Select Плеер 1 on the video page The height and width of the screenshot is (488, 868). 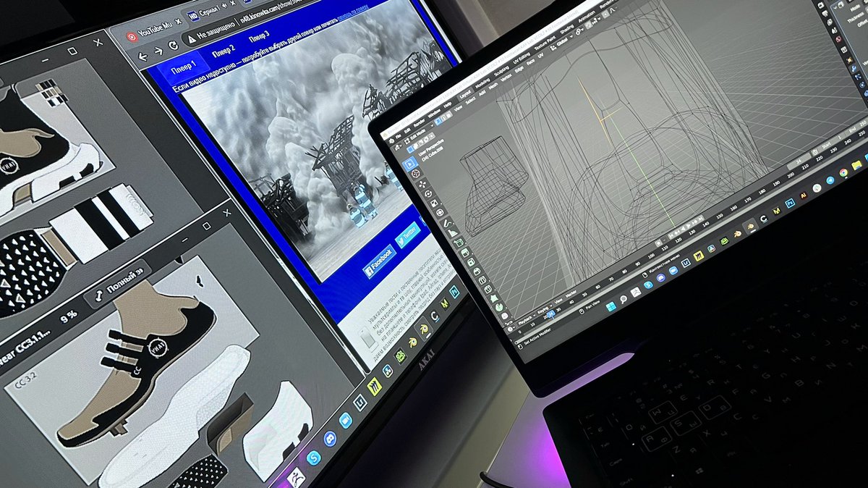click(184, 68)
